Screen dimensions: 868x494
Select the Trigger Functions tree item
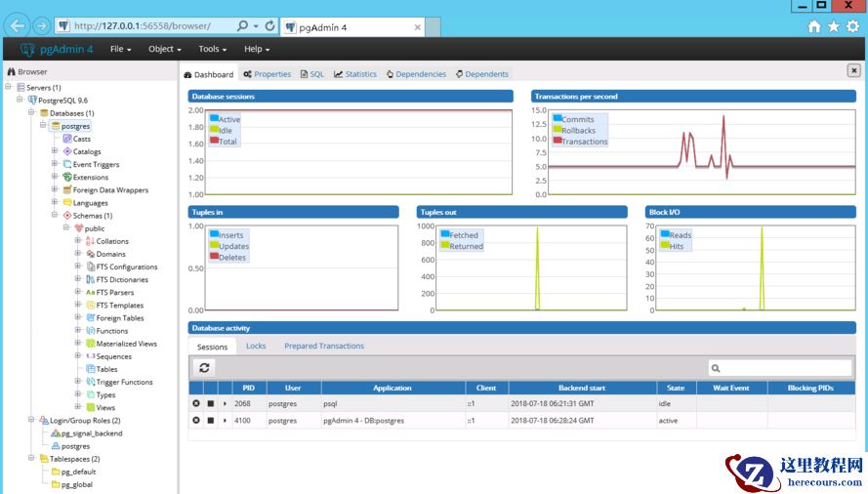(124, 382)
